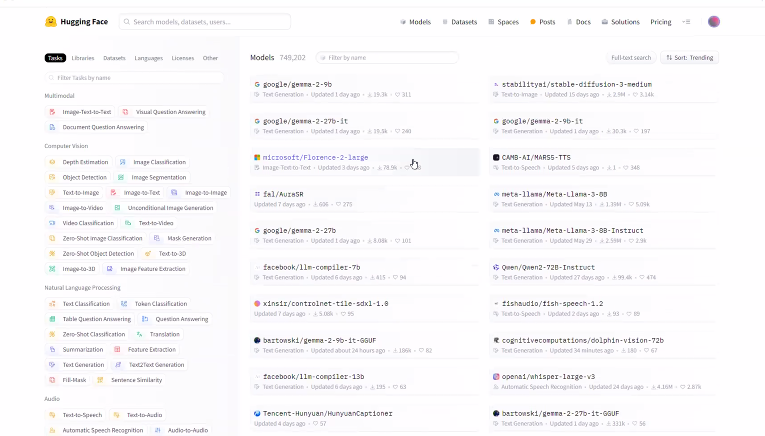The image size is (765, 436).
Task: Click the Fill-Mask task icon
Action: 52,380
